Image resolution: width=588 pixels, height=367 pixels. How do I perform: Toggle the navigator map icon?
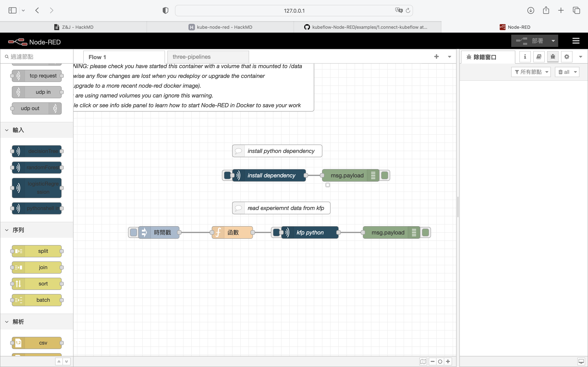[x=423, y=361]
